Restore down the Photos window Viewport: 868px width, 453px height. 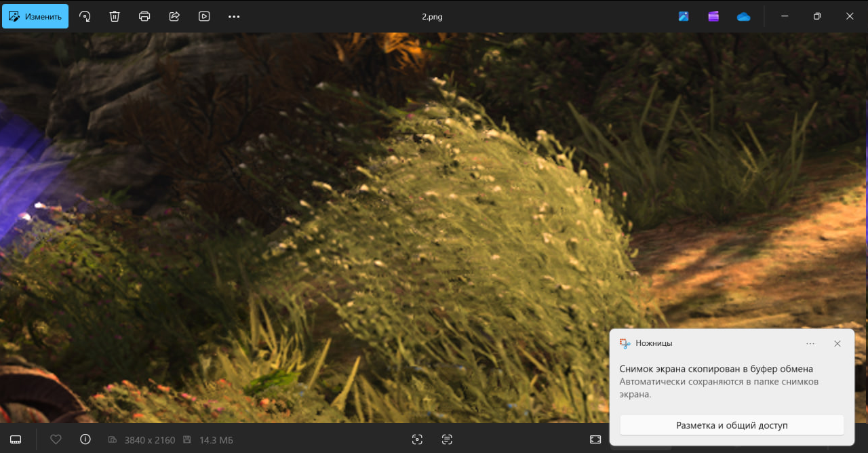(817, 16)
